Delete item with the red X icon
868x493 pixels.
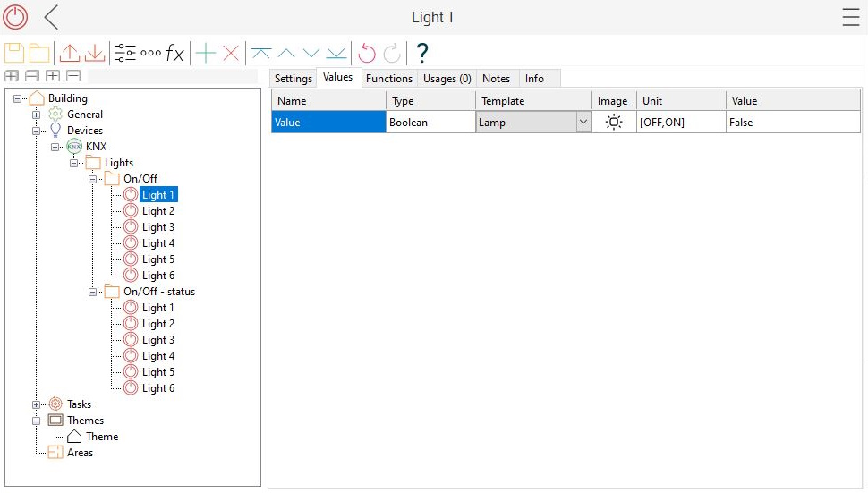[231, 53]
